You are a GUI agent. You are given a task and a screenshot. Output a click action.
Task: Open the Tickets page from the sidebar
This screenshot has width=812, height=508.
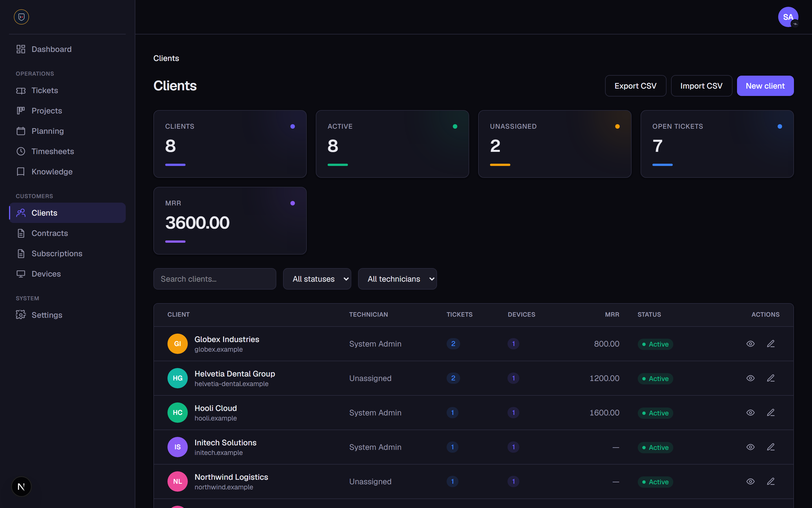(67, 90)
